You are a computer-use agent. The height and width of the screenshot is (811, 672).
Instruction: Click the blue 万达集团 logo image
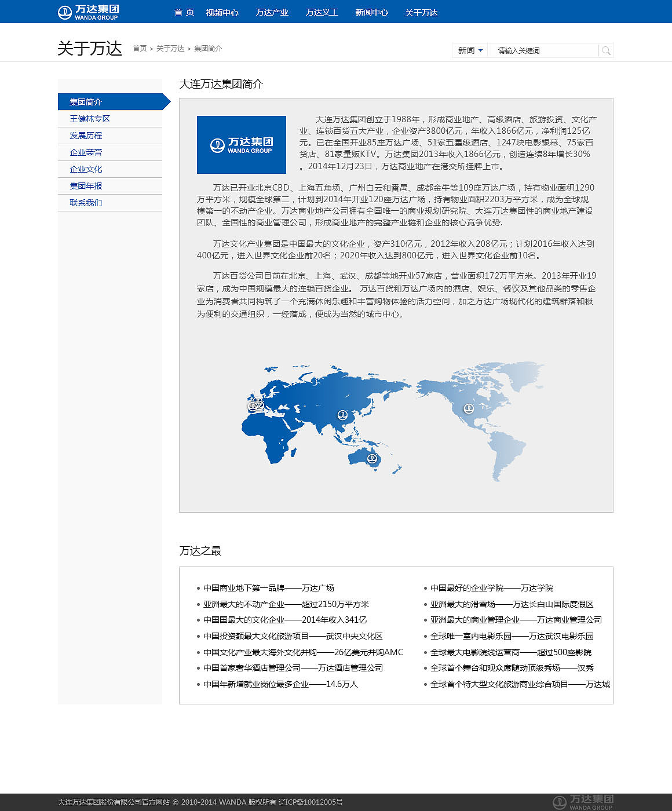pyautogui.click(x=242, y=145)
